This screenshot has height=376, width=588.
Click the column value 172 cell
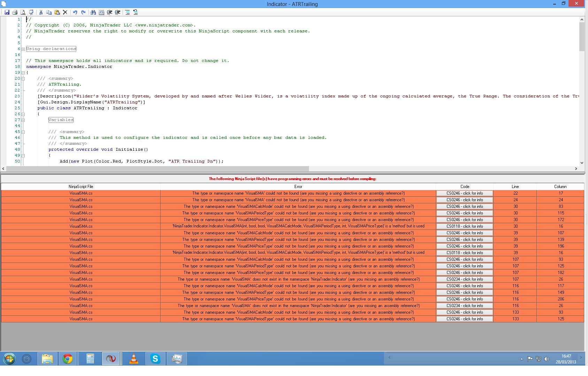tap(560, 220)
